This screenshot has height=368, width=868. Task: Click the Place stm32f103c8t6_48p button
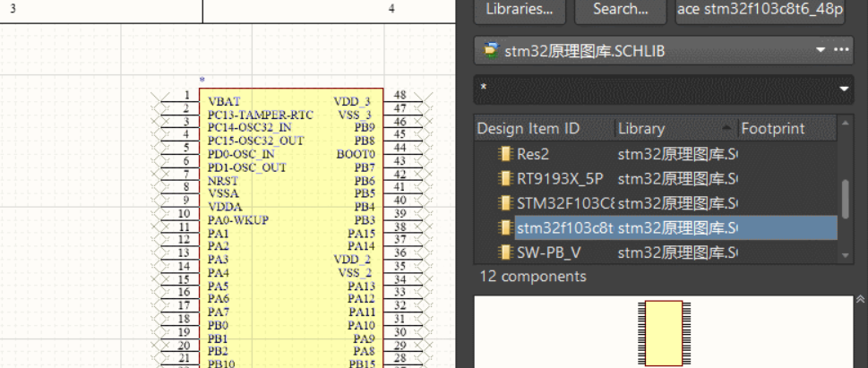pyautogui.click(x=760, y=11)
